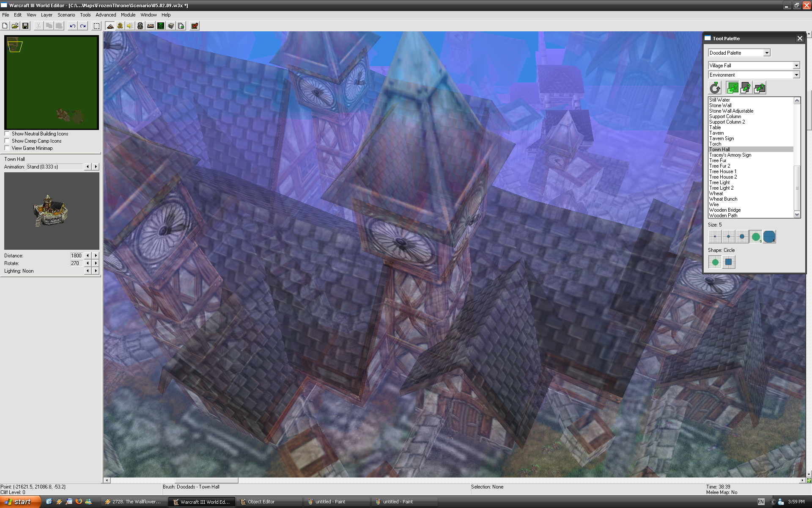Select brush size 3
812x508 pixels.
[742, 237]
